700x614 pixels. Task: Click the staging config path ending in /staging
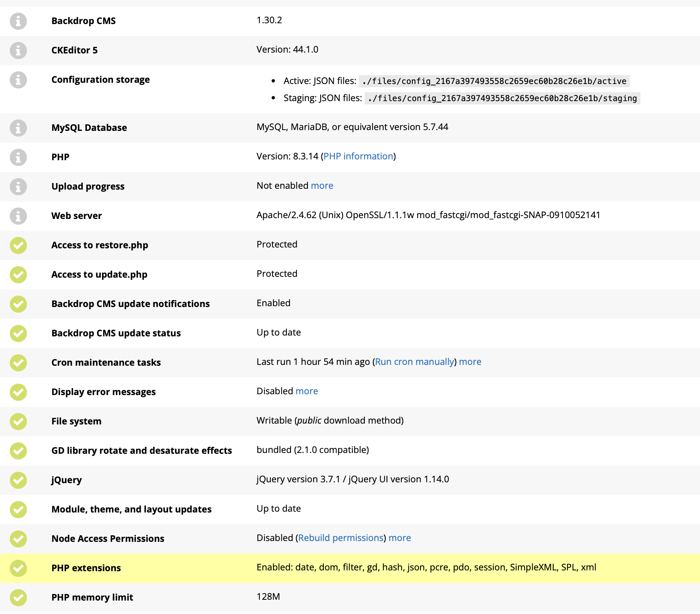(x=502, y=98)
